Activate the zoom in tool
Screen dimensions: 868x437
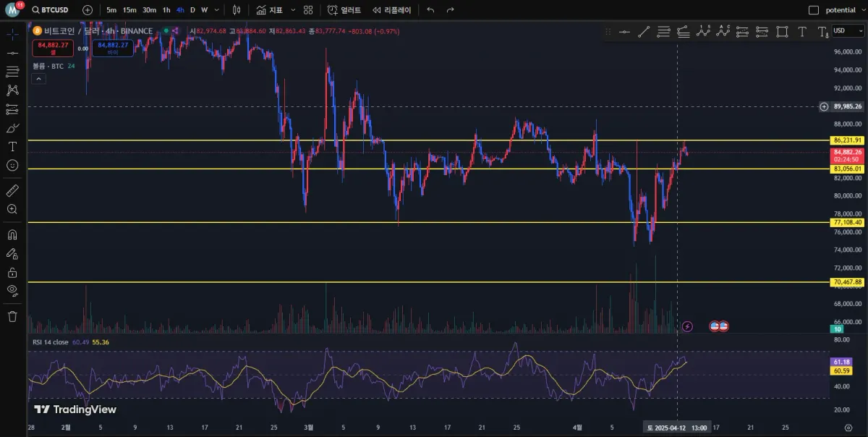coord(12,209)
